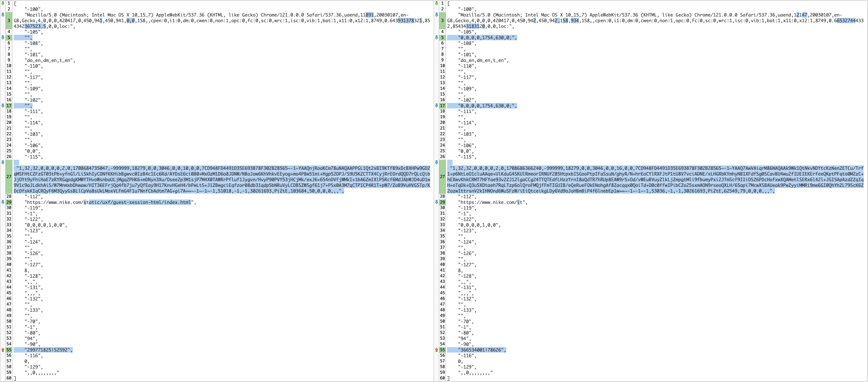Click blue arrow beside line 17 in left pane
The width and height of the screenshot is (868, 382).
point(3,106)
